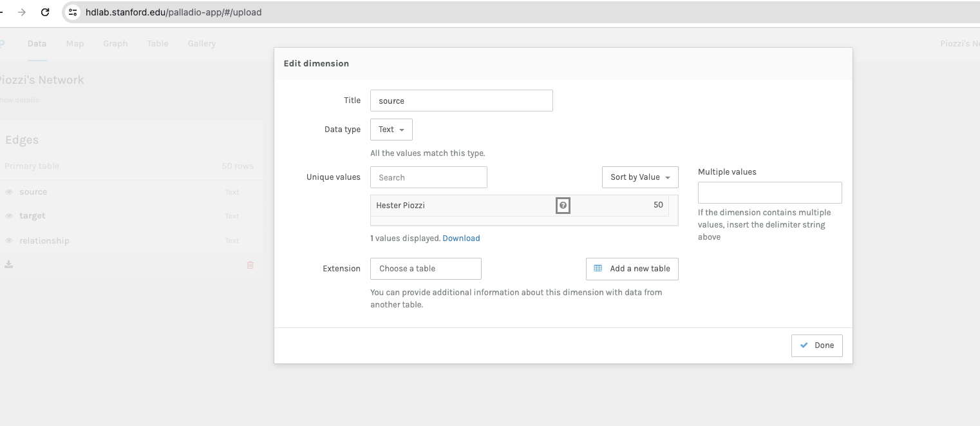Click the Edges table heading
Image resolution: width=980 pixels, height=426 pixels.
point(22,140)
